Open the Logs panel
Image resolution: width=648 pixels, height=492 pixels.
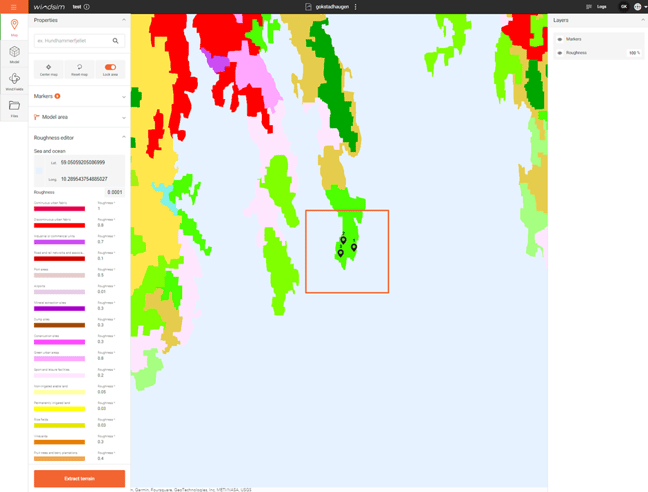(x=597, y=7)
